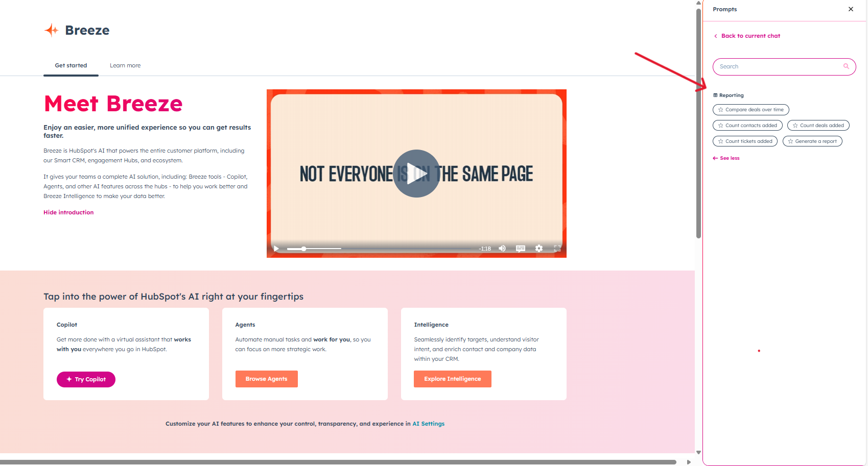Select the Get started tab
868x466 pixels.
71,65
